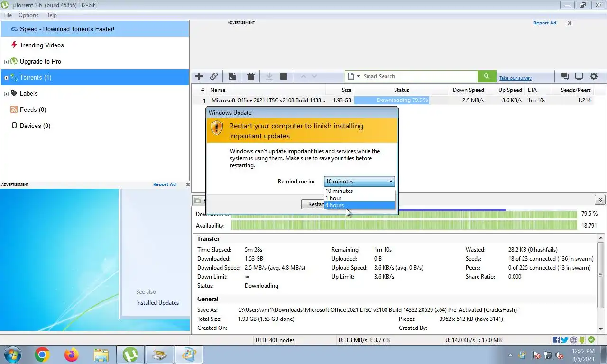Choose 4 hours from the reminder list

[x=359, y=205]
